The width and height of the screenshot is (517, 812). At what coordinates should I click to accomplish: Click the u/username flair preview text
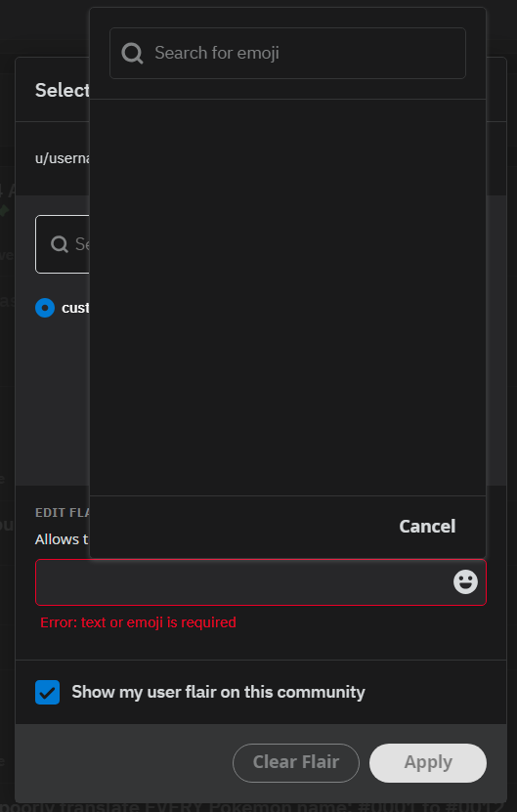63,158
